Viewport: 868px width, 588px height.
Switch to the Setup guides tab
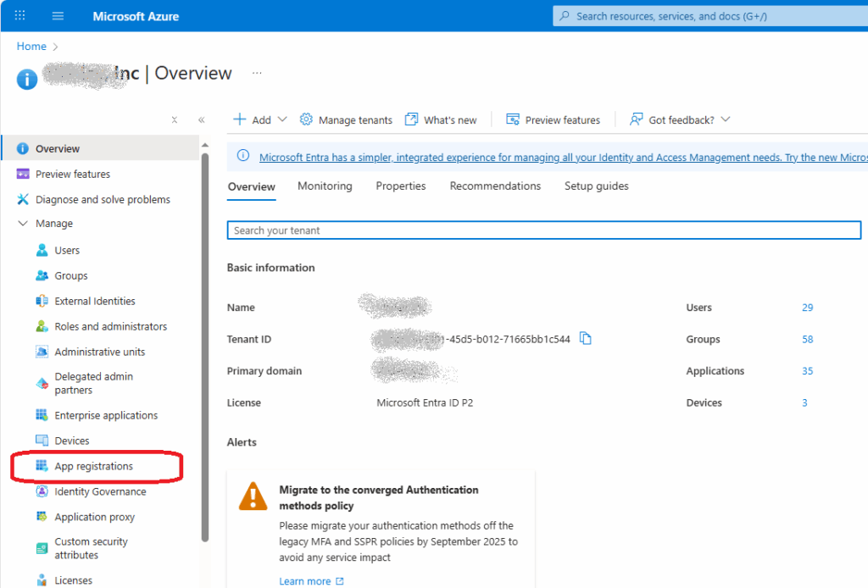[596, 186]
